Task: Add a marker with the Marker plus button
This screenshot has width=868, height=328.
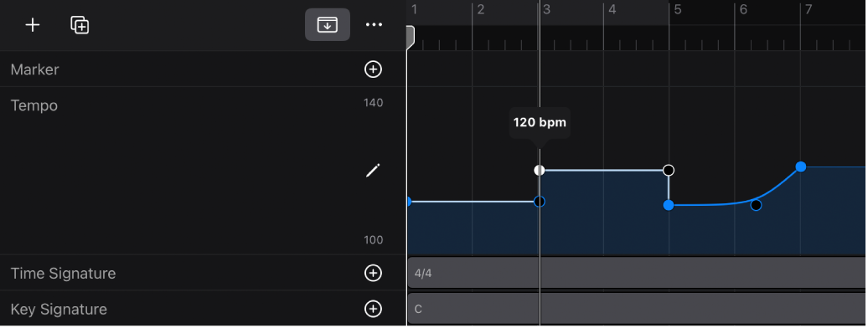Action: tap(373, 69)
